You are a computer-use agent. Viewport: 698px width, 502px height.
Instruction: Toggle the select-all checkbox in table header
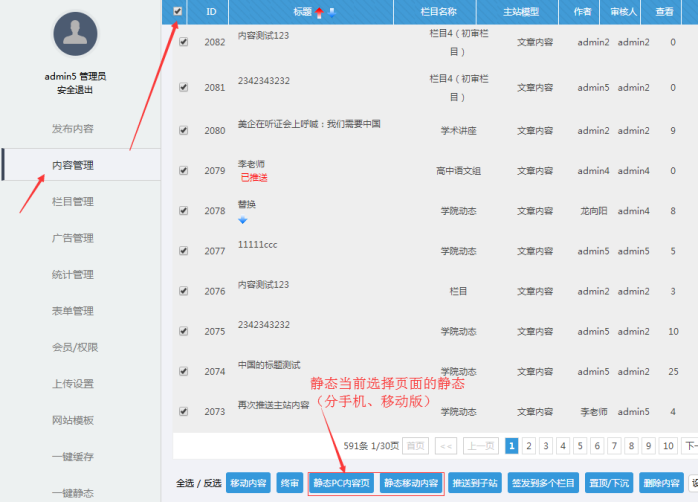[179, 12]
